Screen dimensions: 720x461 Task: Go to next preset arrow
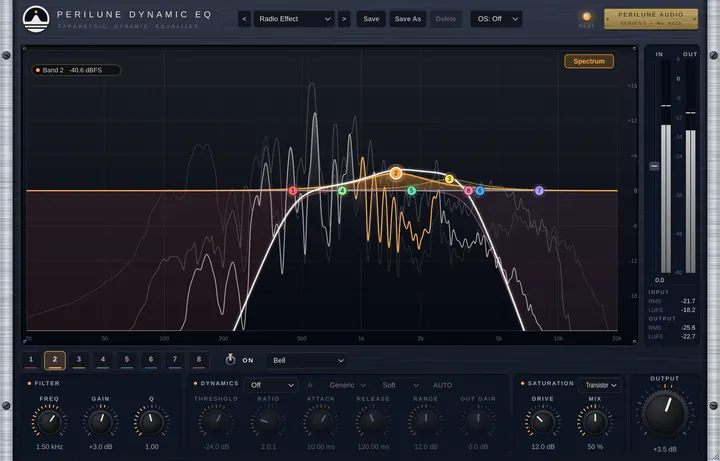click(344, 19)
